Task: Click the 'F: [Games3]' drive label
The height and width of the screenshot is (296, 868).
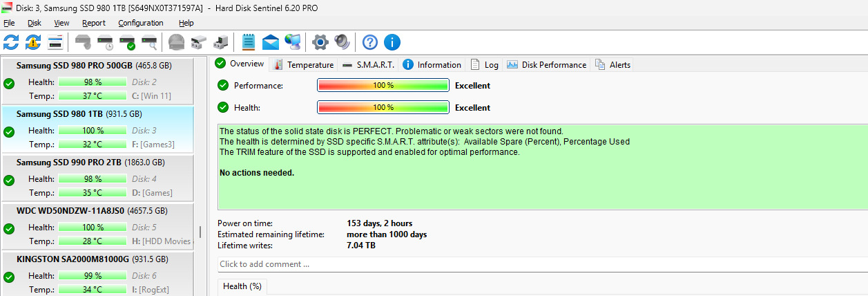Action: 153,145
